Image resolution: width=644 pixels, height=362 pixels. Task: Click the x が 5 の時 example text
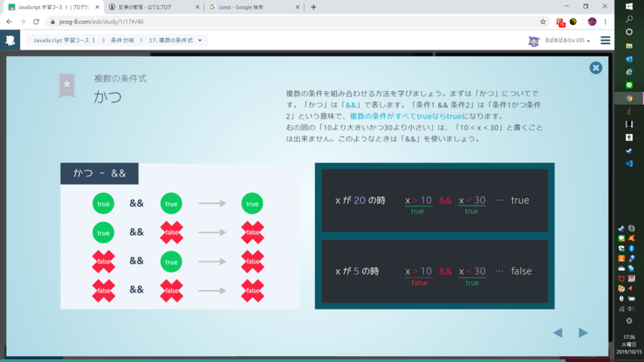[357, 271]
